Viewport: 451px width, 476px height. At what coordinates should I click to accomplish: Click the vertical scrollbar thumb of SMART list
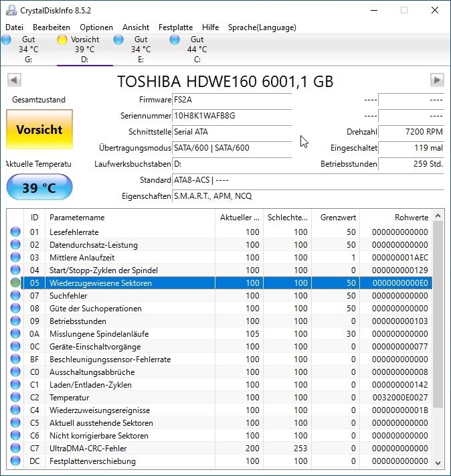click(x=438, y=314)
